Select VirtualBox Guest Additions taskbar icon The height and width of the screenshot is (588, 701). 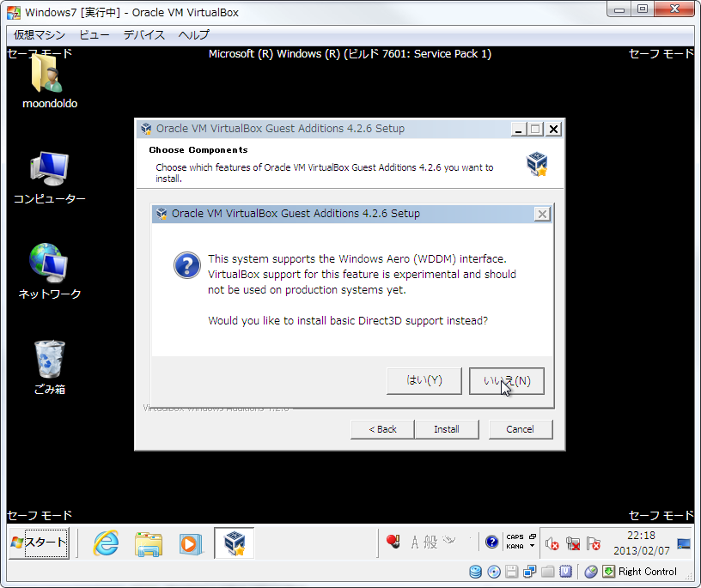tap(234, 543)
